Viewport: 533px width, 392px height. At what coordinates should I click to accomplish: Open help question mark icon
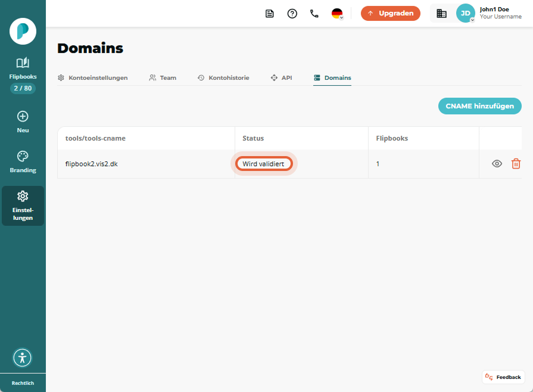pyautogui.click(x=292, y=14)
